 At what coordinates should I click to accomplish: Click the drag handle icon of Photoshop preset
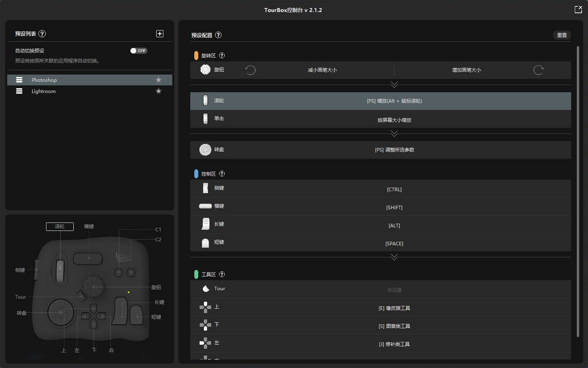click(x=19, y=80)
